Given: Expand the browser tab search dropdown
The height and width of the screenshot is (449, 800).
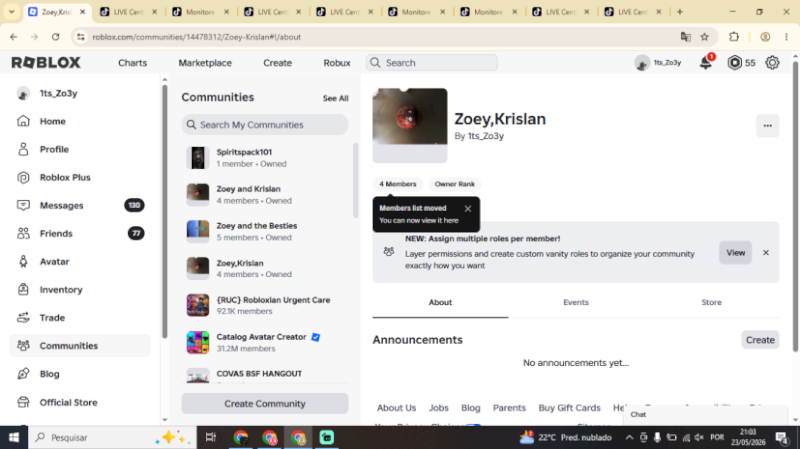Looking at the screenshot, I should 11,11.
